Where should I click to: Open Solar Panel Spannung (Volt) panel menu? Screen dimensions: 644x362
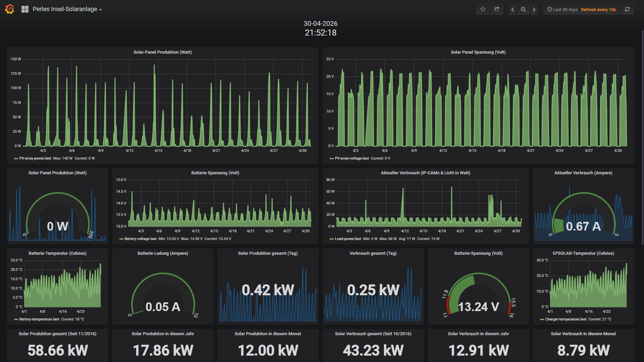point(478,52)
